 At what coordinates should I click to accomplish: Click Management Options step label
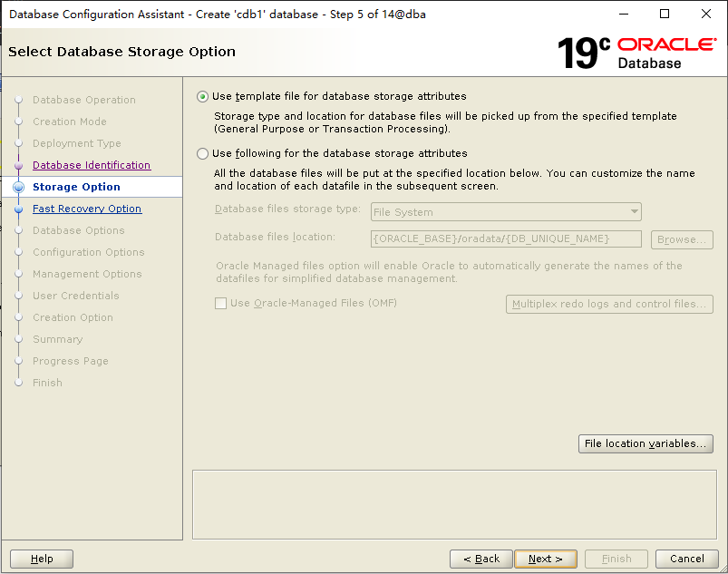click(87, 275)
